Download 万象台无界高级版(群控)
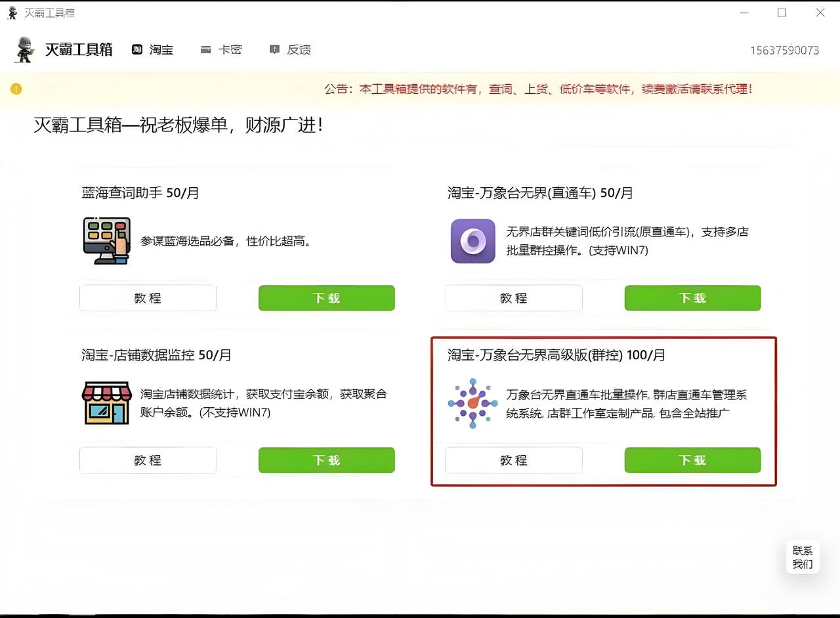Screen dimensions: 840x618 pyautogui.click(x=692, y=460)
